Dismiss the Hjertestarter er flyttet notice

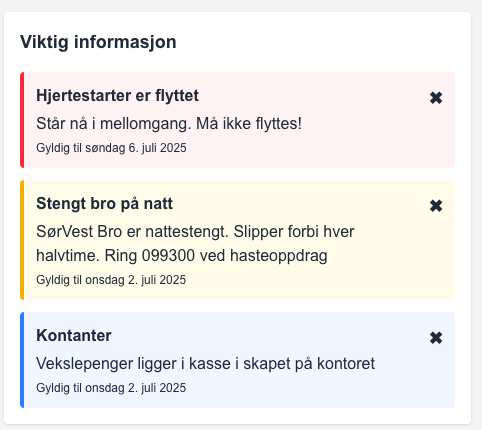pos(436,98)
